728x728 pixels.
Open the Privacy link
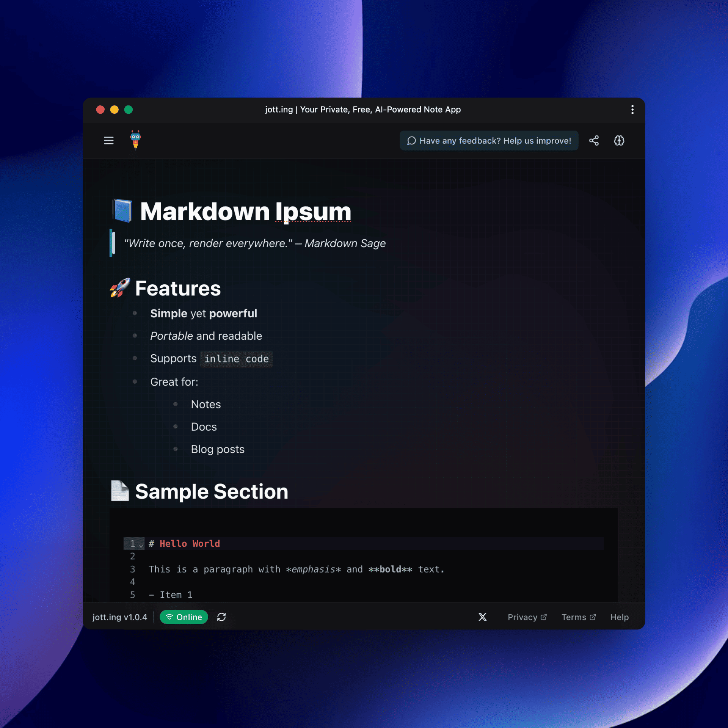coord(527,617)
